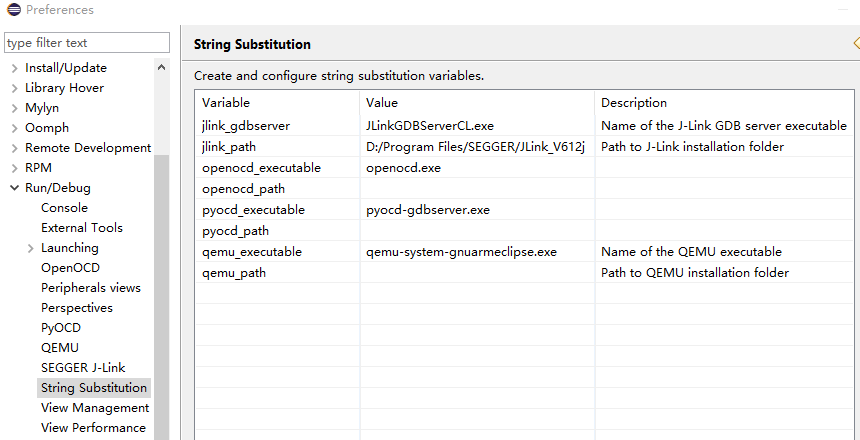This screenshot has height=440, width=860.
Task: Select the qemu_executable variable row
Action: (x=524, y=252)
